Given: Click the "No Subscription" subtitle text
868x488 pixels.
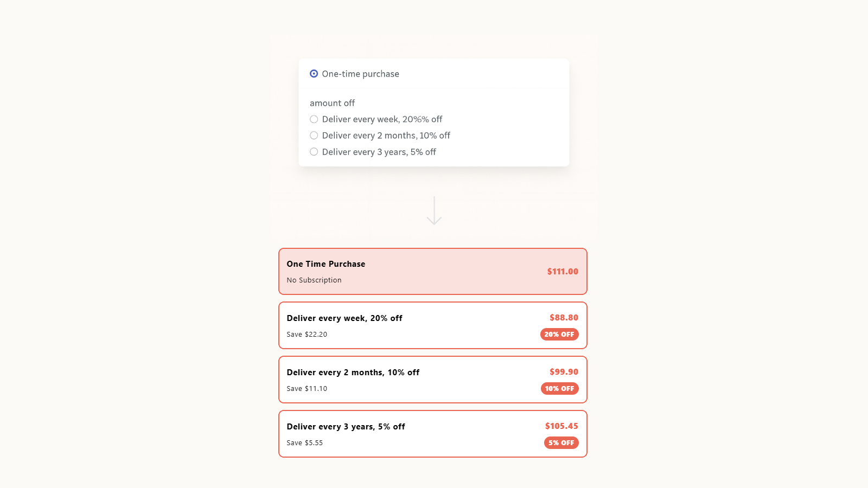Looking at the screenshot, I should 314,280.
